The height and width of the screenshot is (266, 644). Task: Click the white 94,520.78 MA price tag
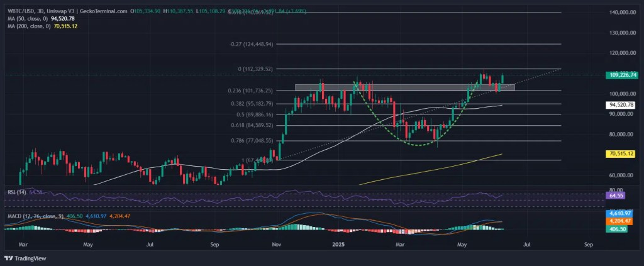pyautogui.click(x=619, y=105)
